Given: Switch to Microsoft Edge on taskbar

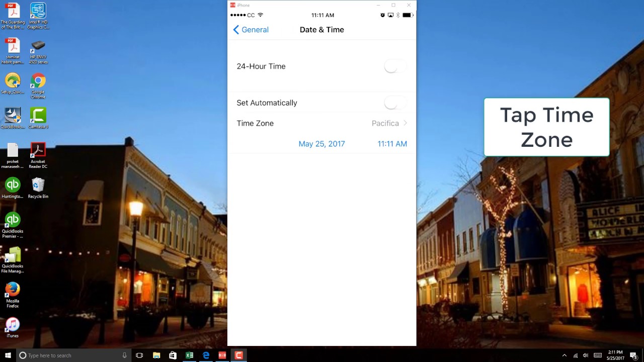Looking at the screenshot, I should [206, 355].
